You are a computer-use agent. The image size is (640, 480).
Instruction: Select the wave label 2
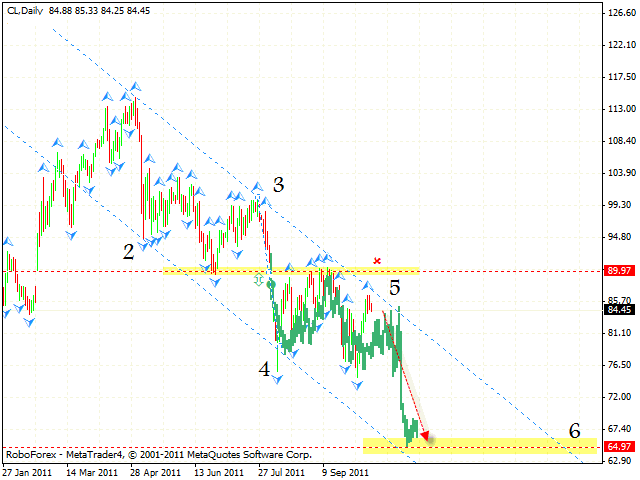pyautogui.click(x=129, y=251)
